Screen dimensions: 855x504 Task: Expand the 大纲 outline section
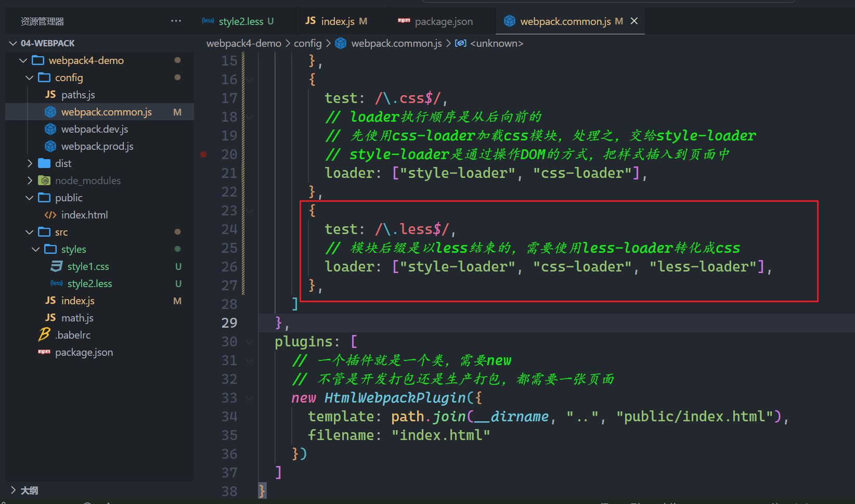pyautogui.click(x=13, y=490)
